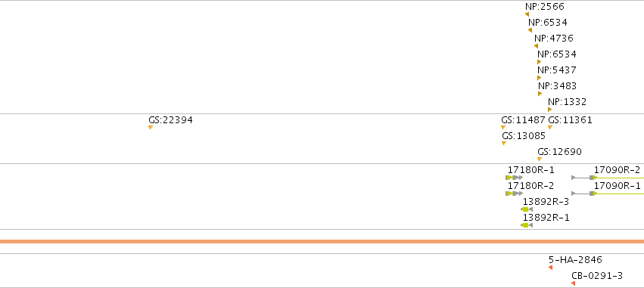Image resolution: width=644 pixels, height=288 pixels.
Task: Select the NP:1332 insertion arrow
Action: tap(549, 110)
